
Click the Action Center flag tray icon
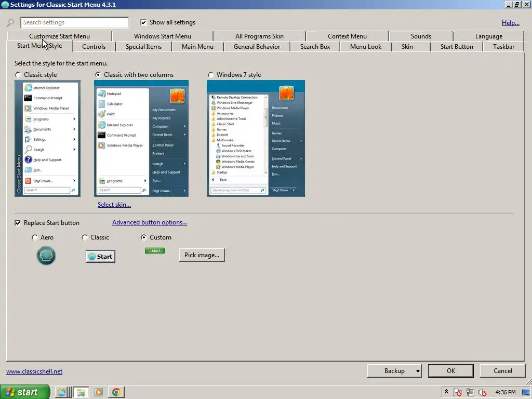click(458, 392)
